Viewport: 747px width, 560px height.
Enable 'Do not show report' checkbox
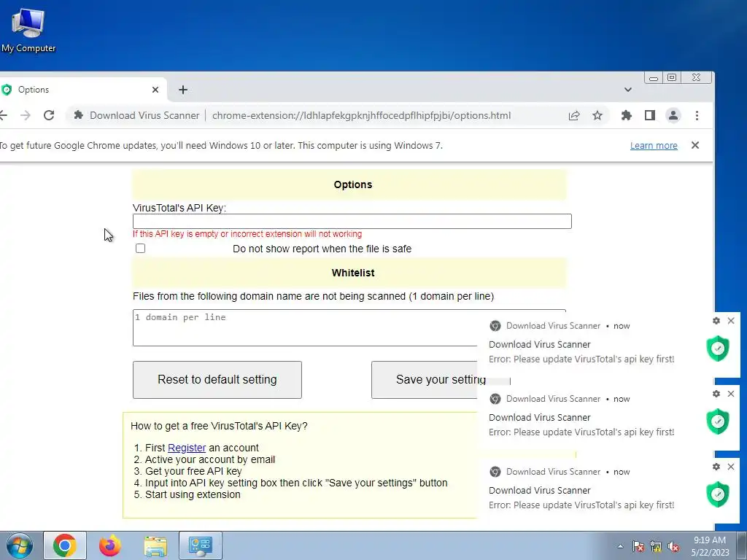click(140, 248)
